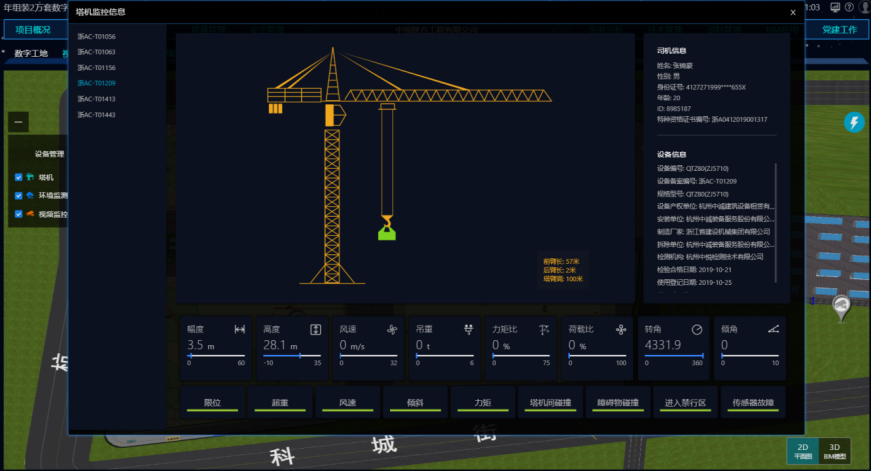Open the user profile avatar icon
872x471 pixels.
[864, 7]
